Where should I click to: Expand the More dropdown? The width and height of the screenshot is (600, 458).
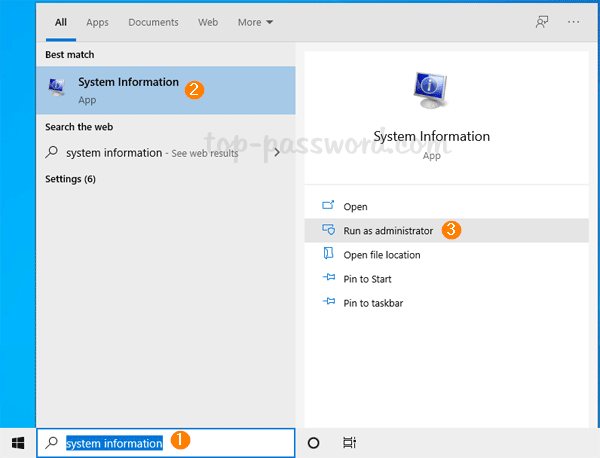255,23
